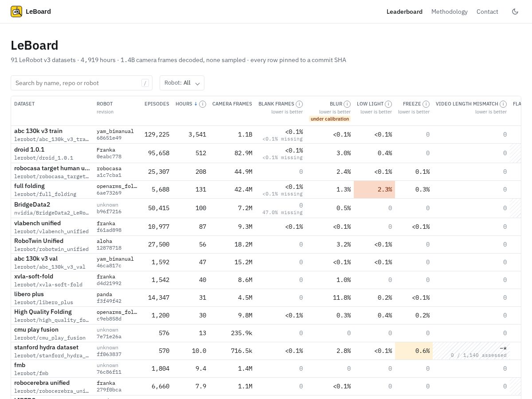Sort by Camera Frames column header

point(232,104)
